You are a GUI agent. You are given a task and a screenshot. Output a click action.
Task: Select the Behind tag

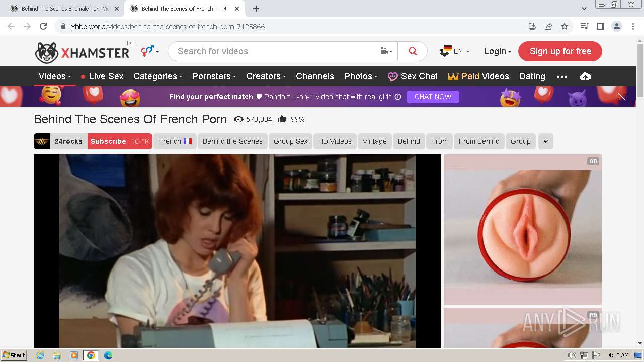tap(409, 141)
